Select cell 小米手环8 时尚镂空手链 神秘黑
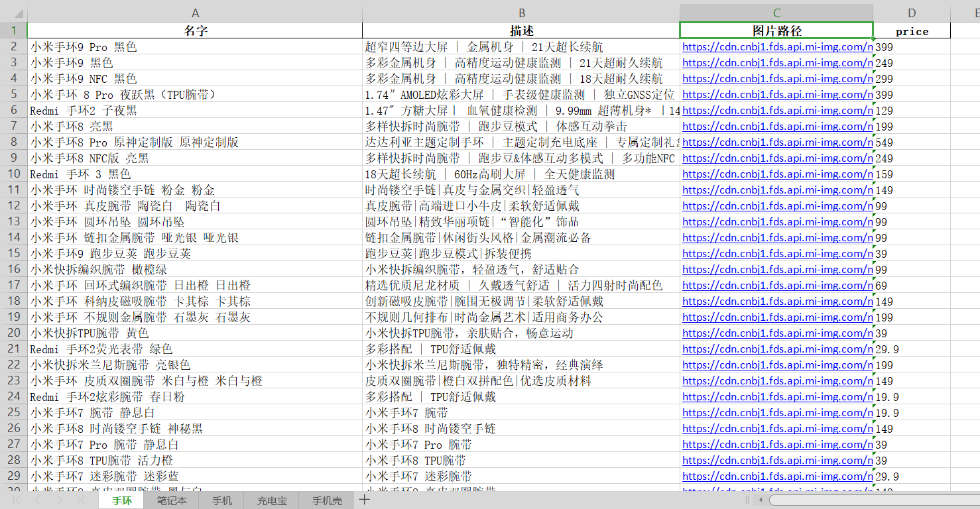Viewport: 980px width, 509px height. [195, 428]
